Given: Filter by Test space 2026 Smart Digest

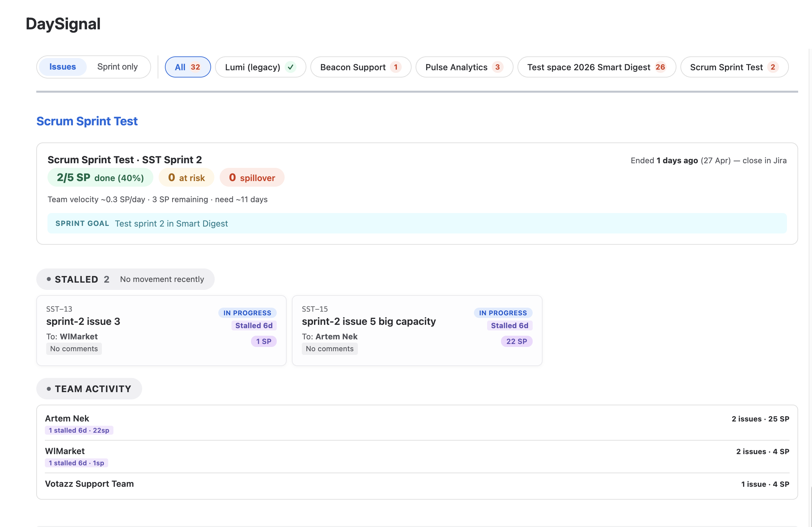Looking at the screenshot, I should [x=588, y=67].
